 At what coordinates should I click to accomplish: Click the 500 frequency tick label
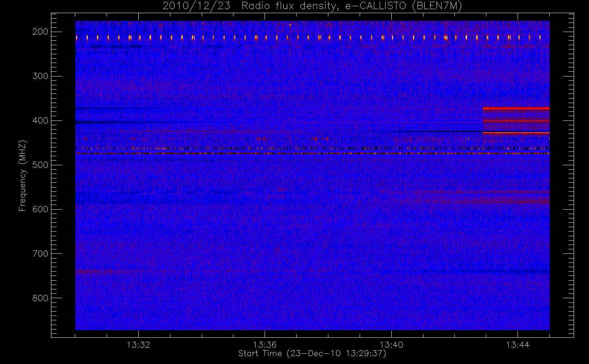pyautogui.click(x=40, y=165)
